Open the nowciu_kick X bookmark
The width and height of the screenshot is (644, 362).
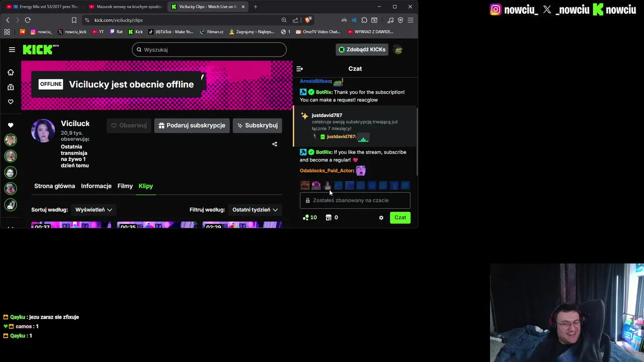(x=72, y=32)
